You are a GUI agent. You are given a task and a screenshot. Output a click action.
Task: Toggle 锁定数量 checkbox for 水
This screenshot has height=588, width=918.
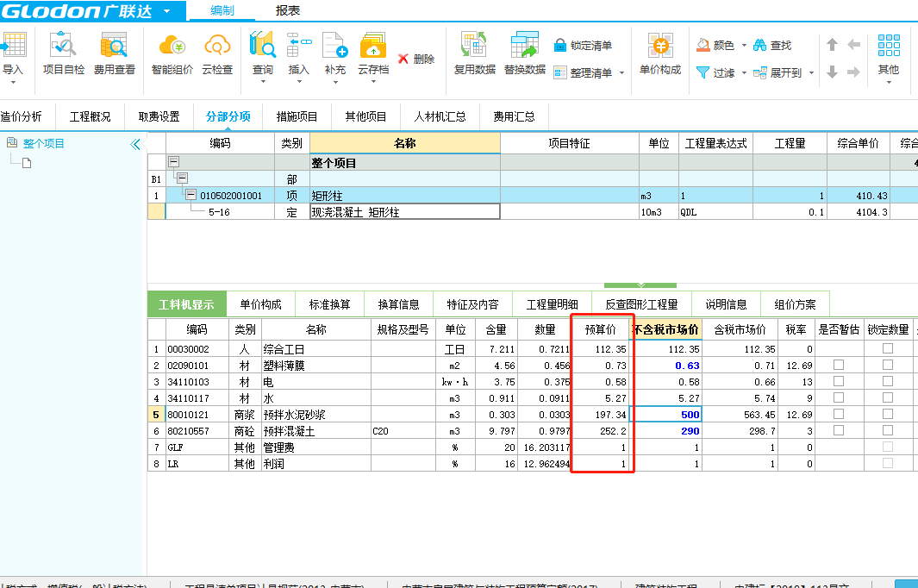(x=888, y=397)
